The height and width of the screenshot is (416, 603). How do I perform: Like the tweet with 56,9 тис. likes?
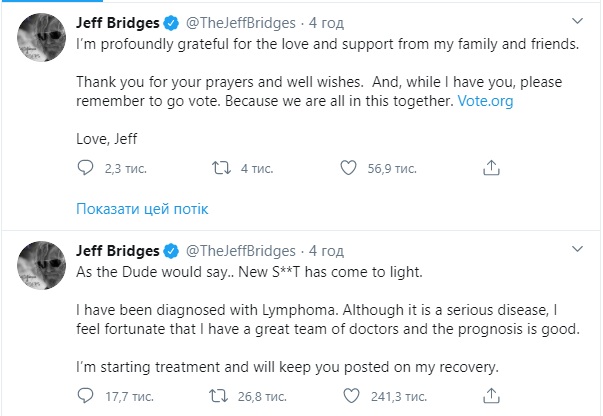click(x=348, y=169)
